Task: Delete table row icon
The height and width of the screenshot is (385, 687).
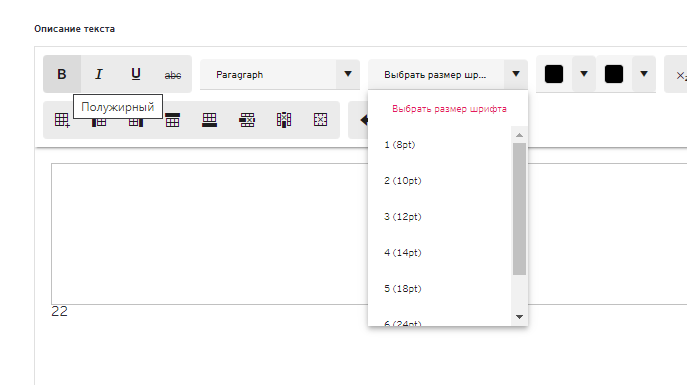Action: pyautogui.click(x=247, y=120)
